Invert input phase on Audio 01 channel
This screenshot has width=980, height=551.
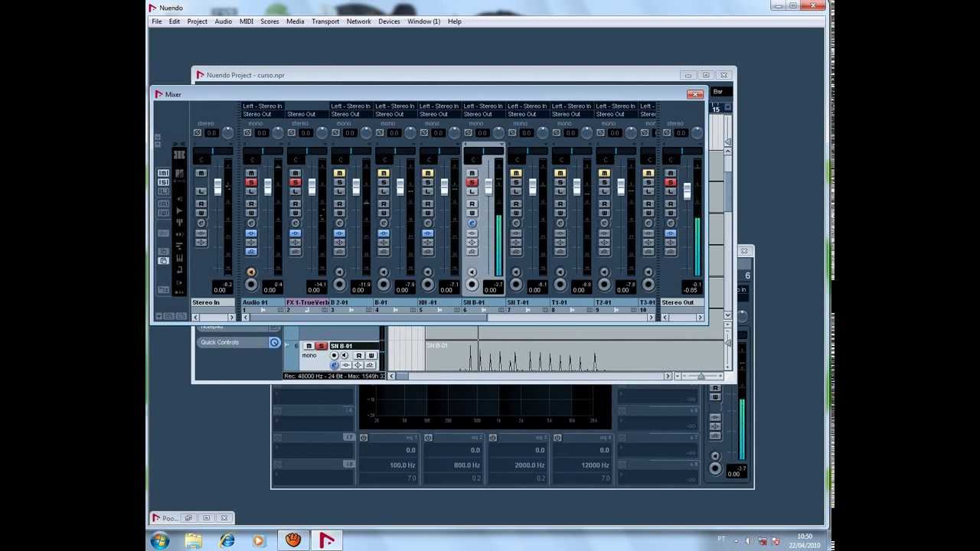pos(247,132)
